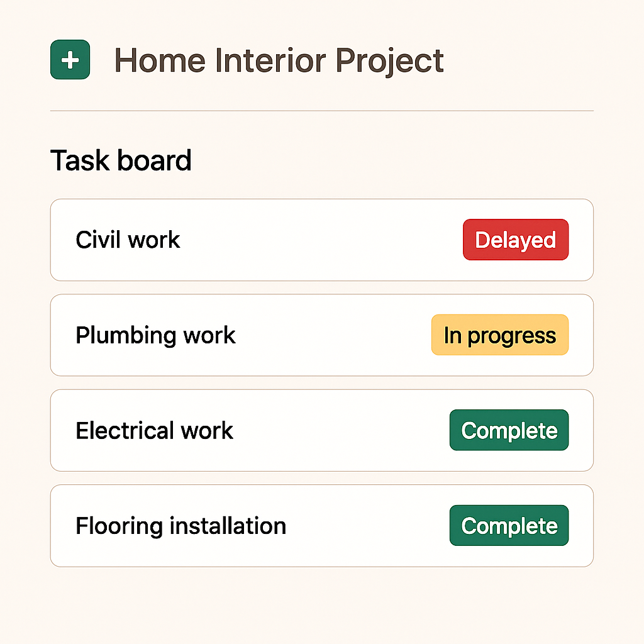Open the Plumbing work task card
The image size is (644, 644).
(x=322, y=335)
